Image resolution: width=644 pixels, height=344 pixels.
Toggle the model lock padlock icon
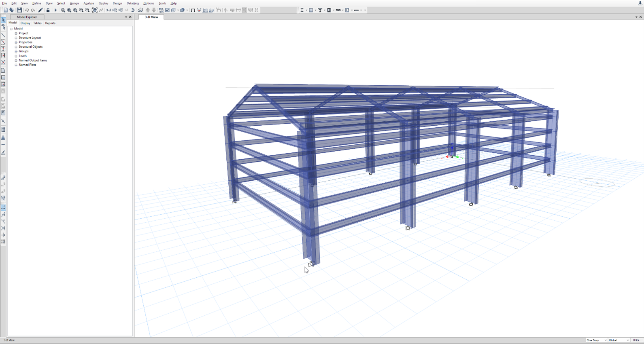(48, 10)
